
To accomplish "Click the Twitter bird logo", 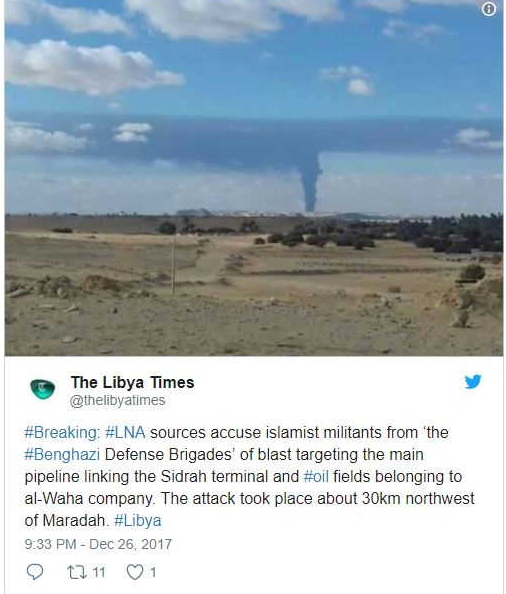I will point(473,381).
